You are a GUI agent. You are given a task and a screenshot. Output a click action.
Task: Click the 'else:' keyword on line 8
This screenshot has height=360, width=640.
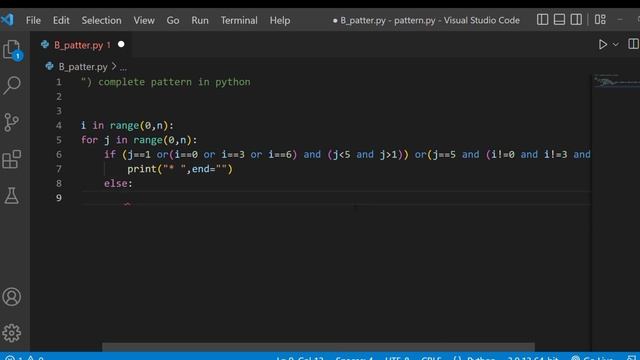(118, 183)
